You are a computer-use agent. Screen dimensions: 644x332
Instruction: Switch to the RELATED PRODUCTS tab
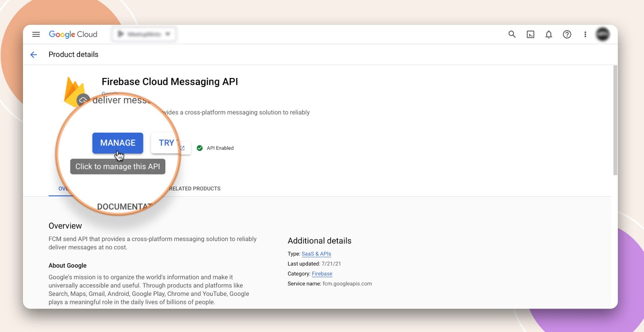[x=195, y=188]
